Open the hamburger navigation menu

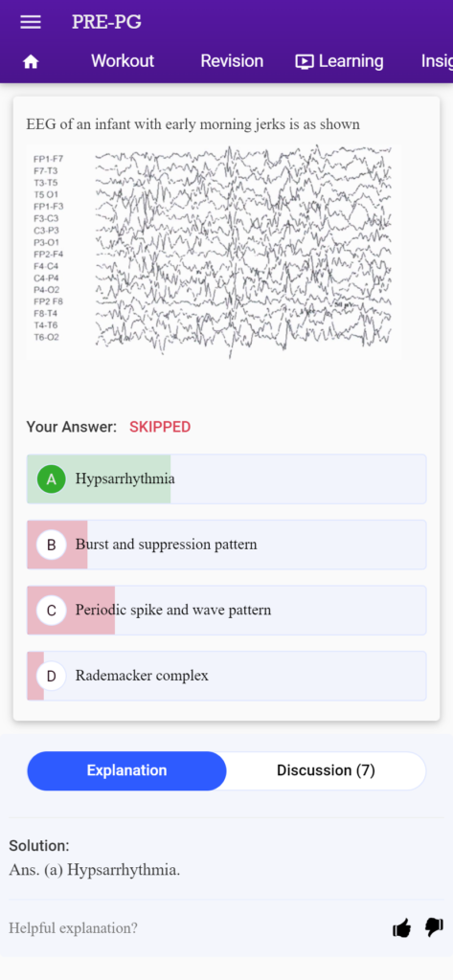[31, 22]
